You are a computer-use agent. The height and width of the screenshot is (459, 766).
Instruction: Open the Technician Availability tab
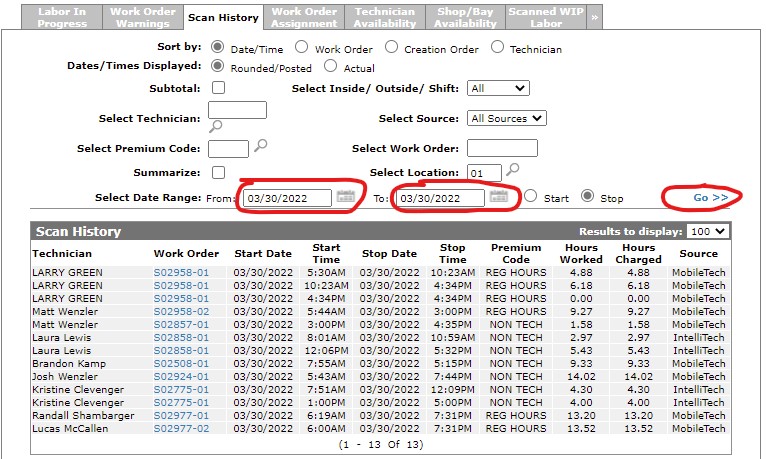click(384, 17)
